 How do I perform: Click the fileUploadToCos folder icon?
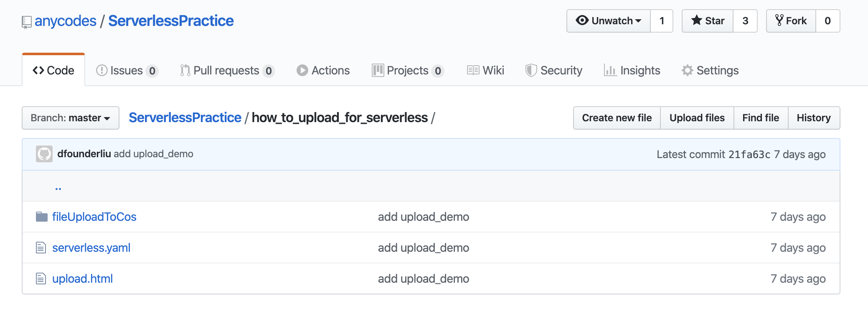41,217
